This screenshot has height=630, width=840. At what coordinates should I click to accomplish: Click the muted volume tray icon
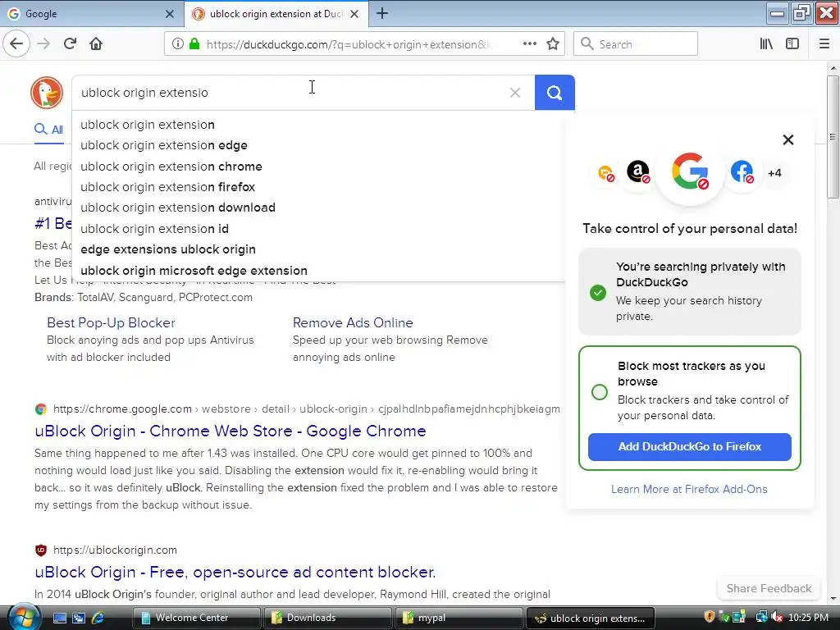(778, 617)
